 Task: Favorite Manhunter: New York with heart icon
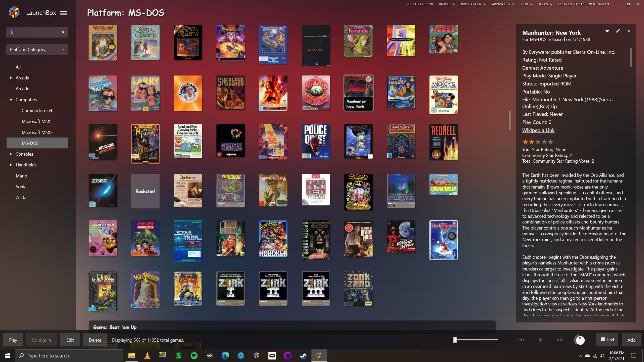pyautogui.click(x=607, y=31)
